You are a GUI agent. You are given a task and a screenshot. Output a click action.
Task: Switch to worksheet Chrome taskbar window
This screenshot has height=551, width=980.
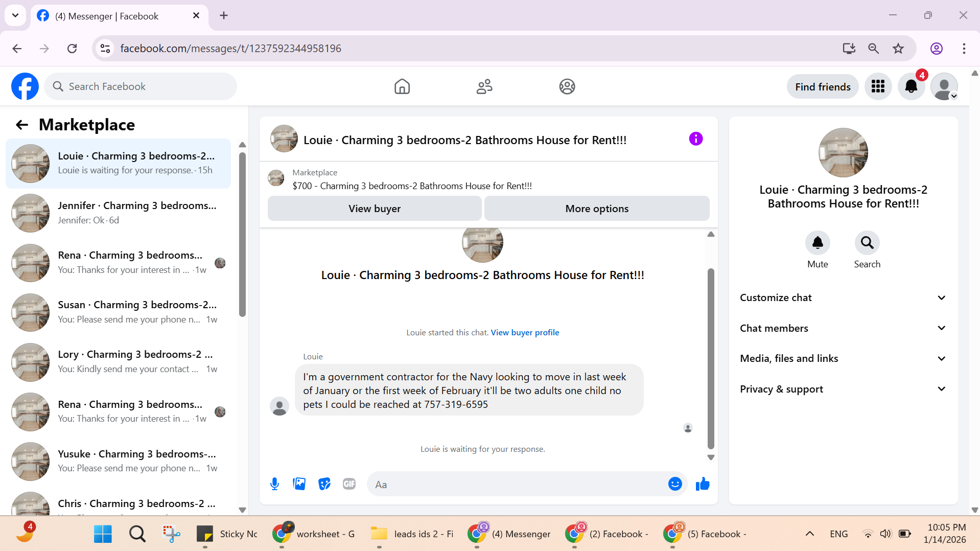[x=314, y=534]
